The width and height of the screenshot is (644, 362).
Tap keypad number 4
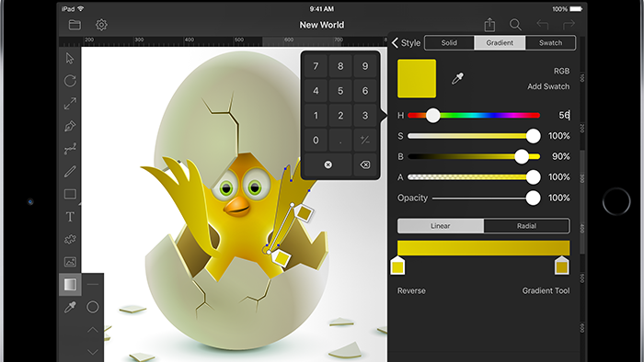[316, 91]
